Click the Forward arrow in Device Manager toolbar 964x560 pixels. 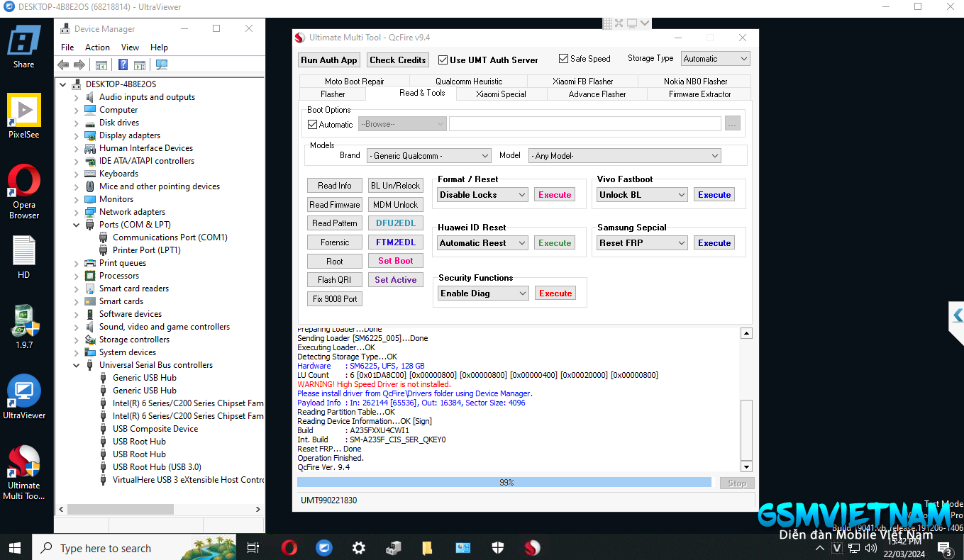[x=79, y=65]
